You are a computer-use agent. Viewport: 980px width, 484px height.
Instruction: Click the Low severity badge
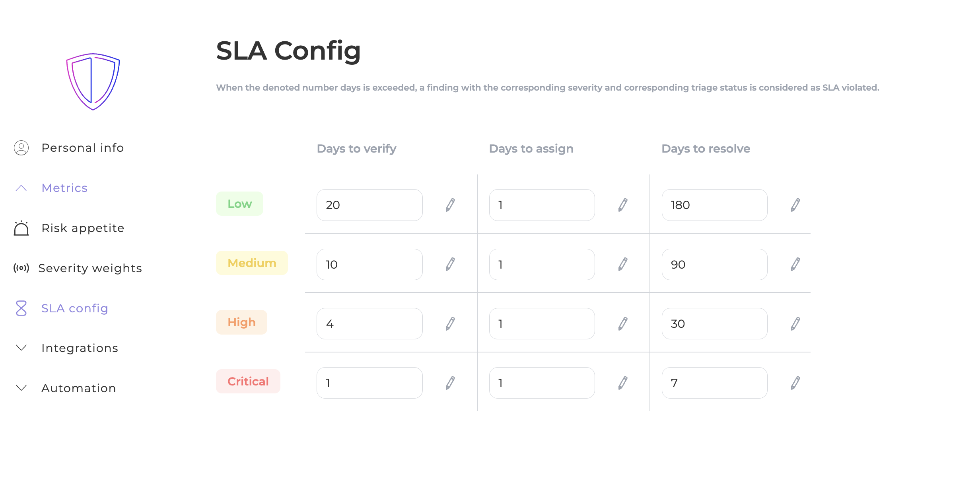point(239,204)
